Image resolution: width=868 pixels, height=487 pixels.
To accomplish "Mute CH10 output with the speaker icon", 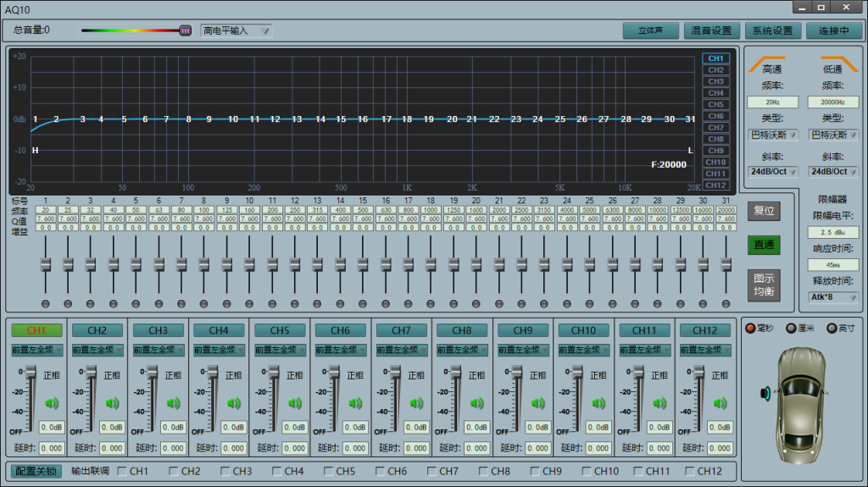I will (x=598, y=403).
